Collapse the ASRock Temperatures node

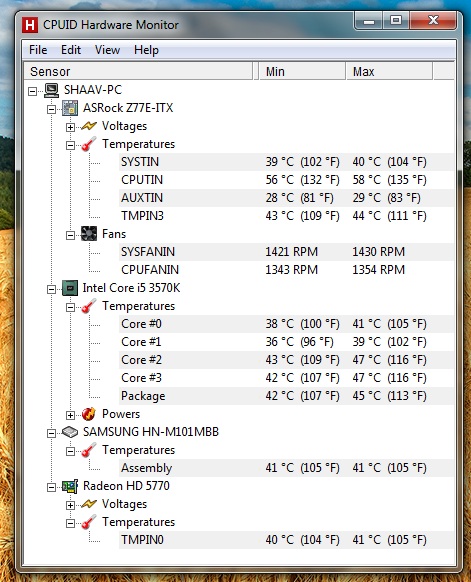click(70, 145)
